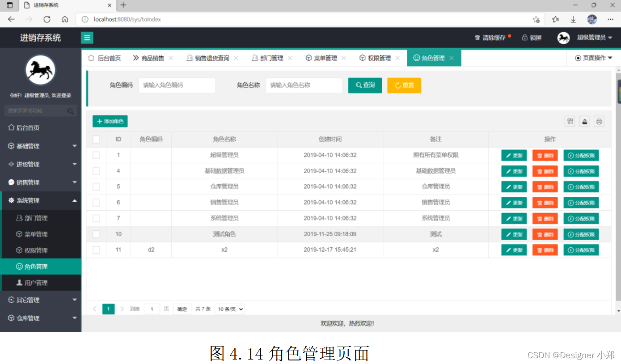Close the 销售退货查询 tab
This screenshot has height=364, width=621.
pyautogui.click(x=236, y=58)
